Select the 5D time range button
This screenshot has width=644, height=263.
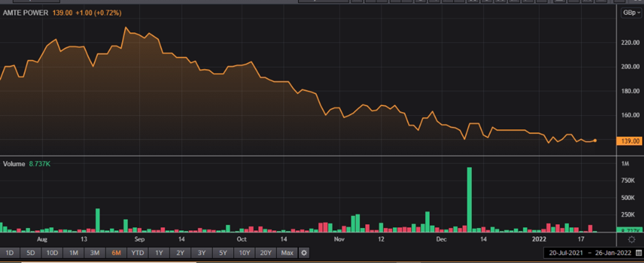coord(31,253)
